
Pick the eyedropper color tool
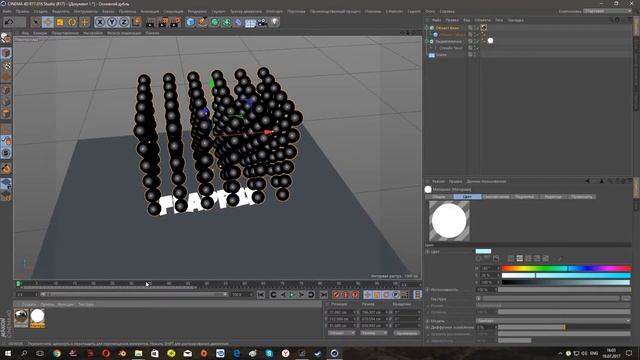tap(560, 259)
